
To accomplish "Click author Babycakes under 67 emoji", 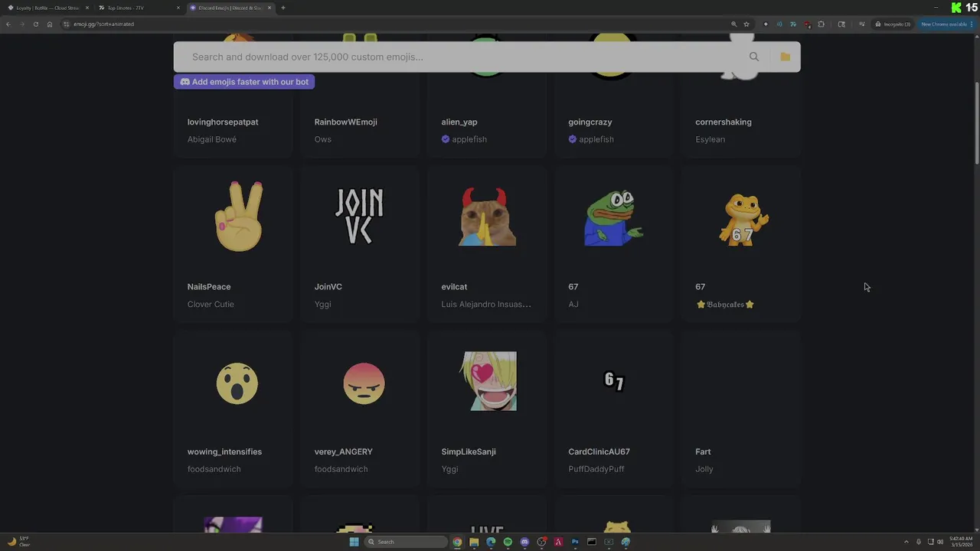I will point(725,305).
